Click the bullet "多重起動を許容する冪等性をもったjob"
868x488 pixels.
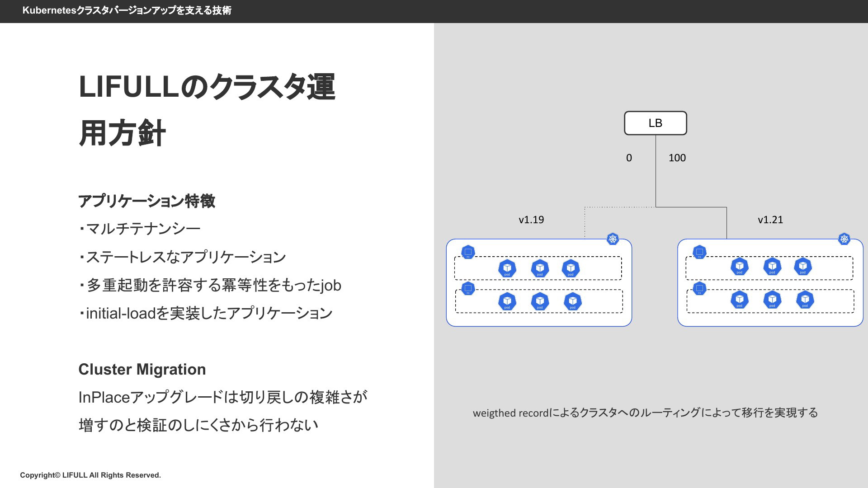(x=210, y=285)
